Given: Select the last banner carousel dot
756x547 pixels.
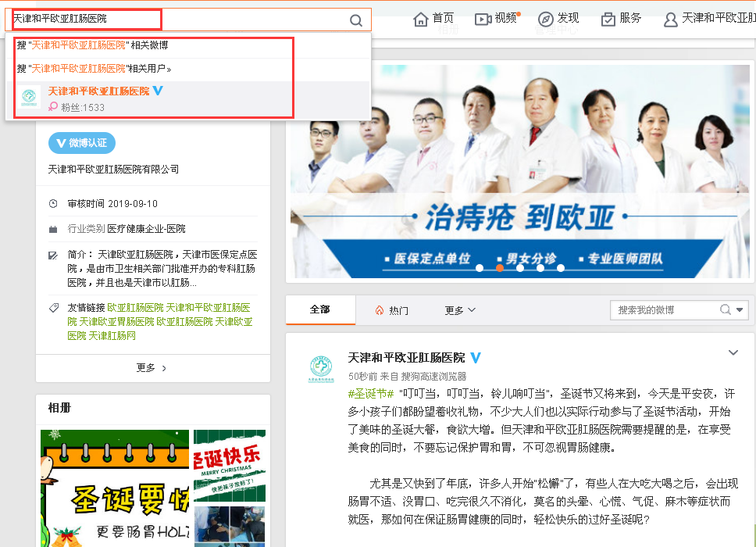Looking at the screenshot, I should click(x=561, y=268).
